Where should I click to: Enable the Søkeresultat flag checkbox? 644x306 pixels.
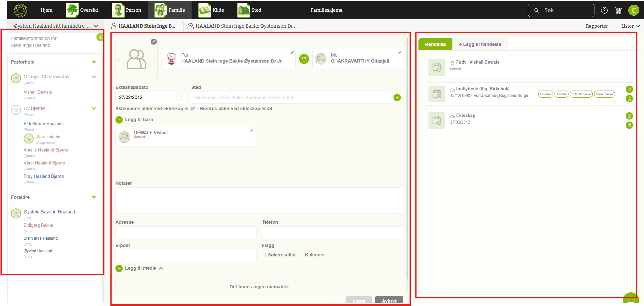264,255
